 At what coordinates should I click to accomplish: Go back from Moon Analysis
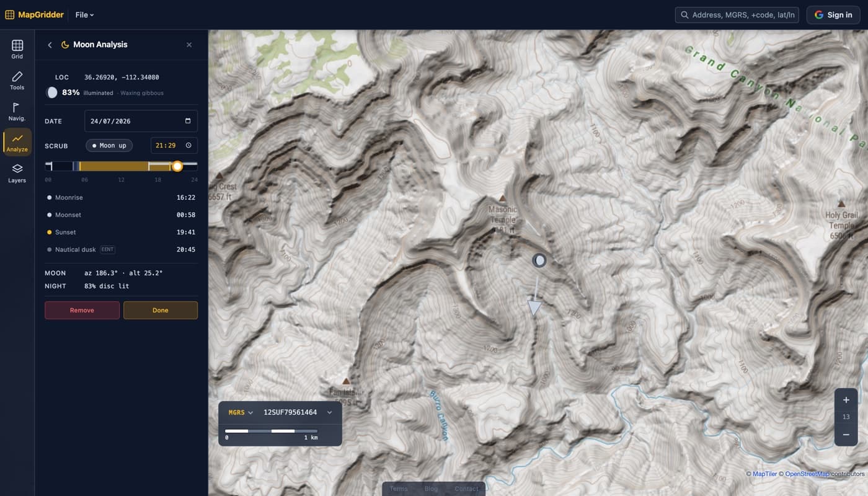[50, 45]
